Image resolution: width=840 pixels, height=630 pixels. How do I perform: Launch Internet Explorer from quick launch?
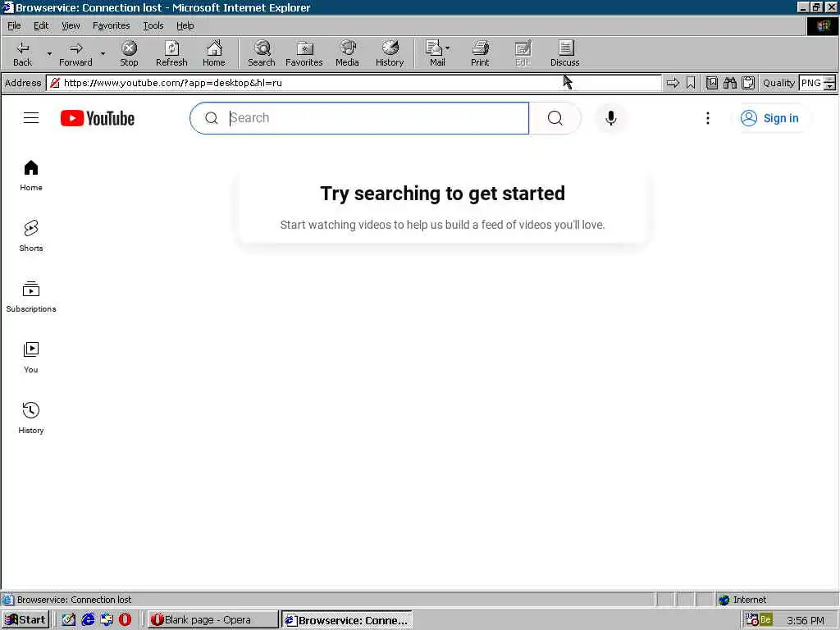point(88,620)
